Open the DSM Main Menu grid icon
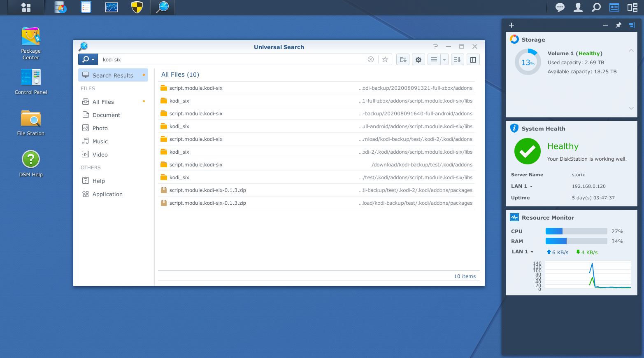Image resolution: width=644 pixels, height=358 pixels. (26, 7)
